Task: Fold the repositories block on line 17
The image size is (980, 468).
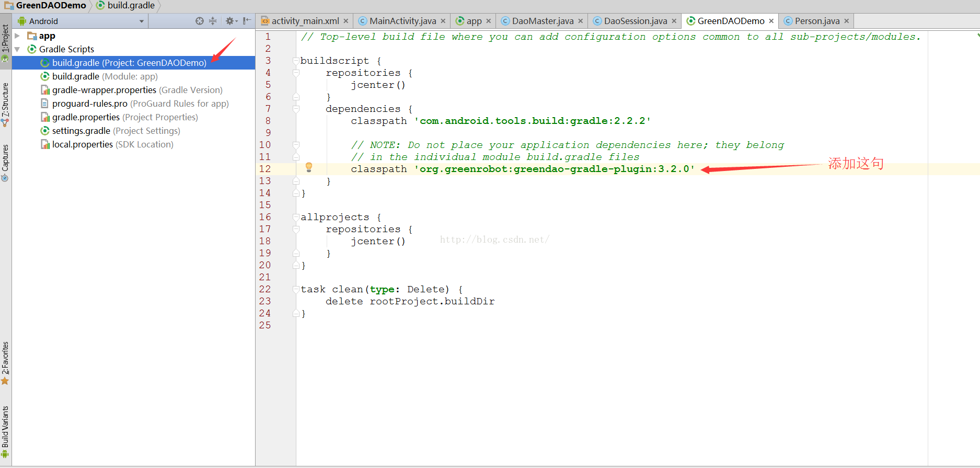Action: point(296,229)
